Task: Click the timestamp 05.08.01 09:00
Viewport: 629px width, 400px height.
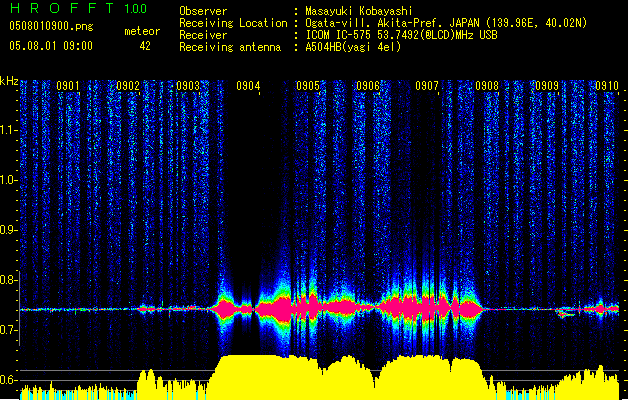Action: [51, 46]
